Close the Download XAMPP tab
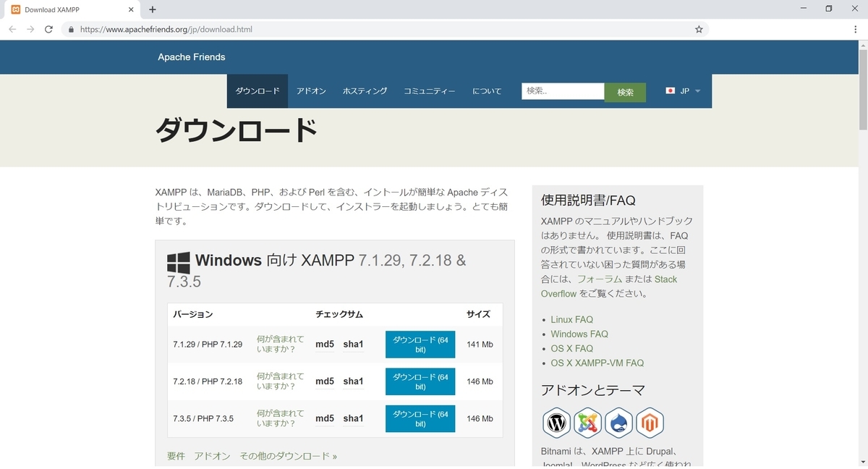The height and width of the screenshot is (469, 868). (x=131, y=9)
